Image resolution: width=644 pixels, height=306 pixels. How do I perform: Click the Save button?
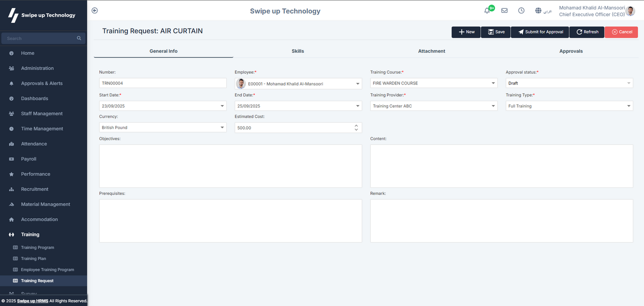point(495,32)
